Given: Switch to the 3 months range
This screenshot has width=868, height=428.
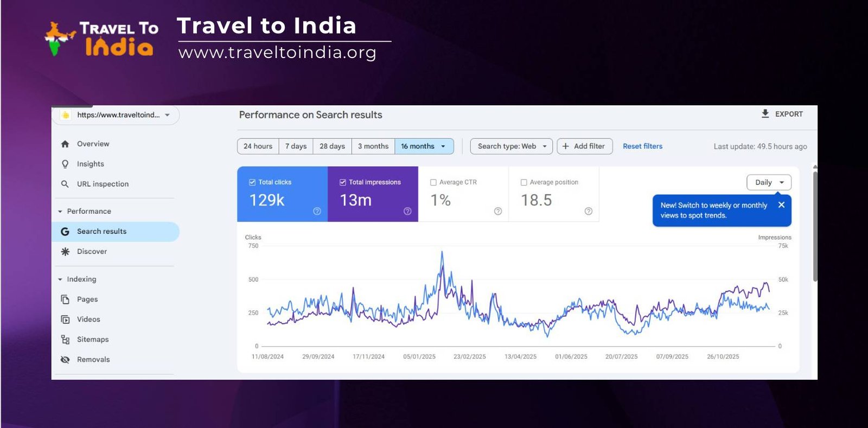Looking at the screenshot, I should click(373, 146).
